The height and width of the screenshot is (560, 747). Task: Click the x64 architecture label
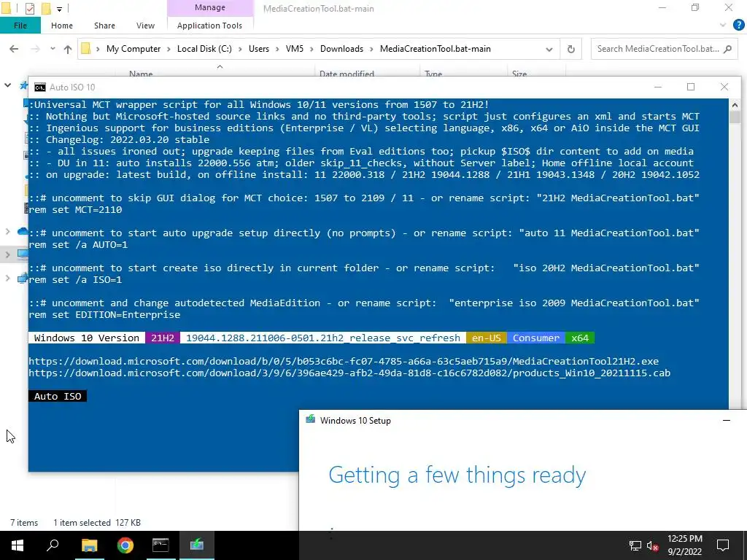point(580,338)
